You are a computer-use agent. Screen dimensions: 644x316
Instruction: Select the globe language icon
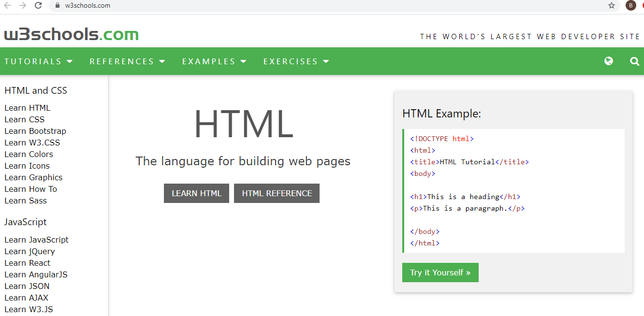[x=608, y=61]
